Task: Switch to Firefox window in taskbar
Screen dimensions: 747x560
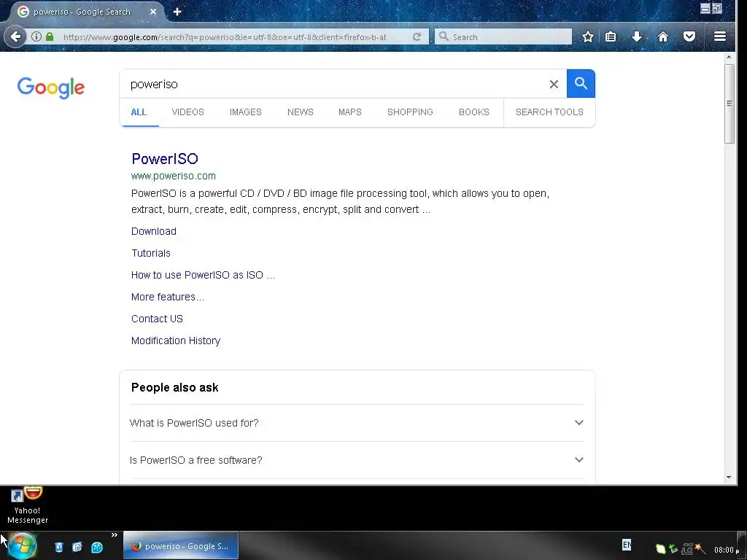Action: [181, 546]
